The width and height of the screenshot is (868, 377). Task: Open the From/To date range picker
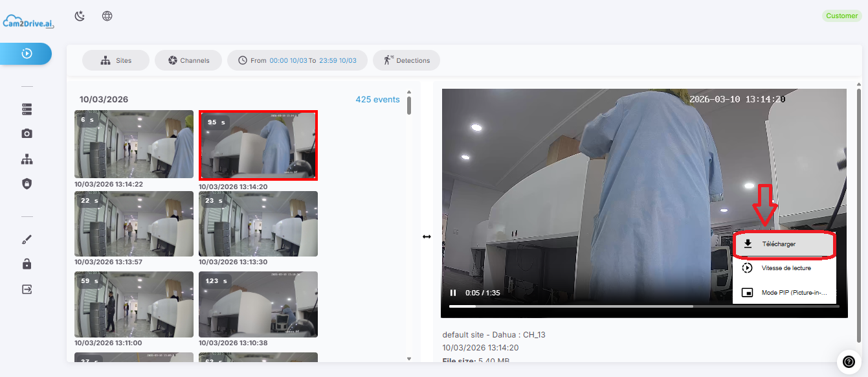(x=297, y=60)
